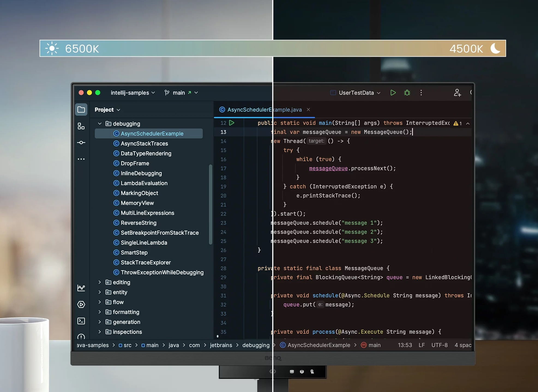This screenshot has height=392, width=538.
Task: Open the intellij-samples project dropdown
Action: click(x=133, y=93)
